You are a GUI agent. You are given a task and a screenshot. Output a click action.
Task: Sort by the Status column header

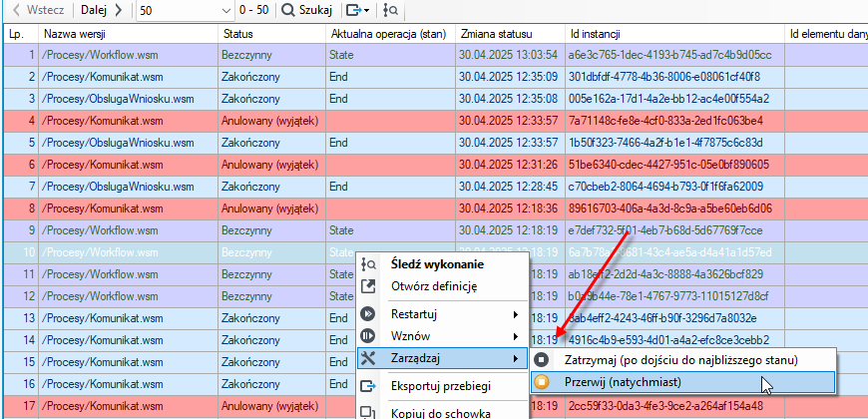(x=271, y=34)
